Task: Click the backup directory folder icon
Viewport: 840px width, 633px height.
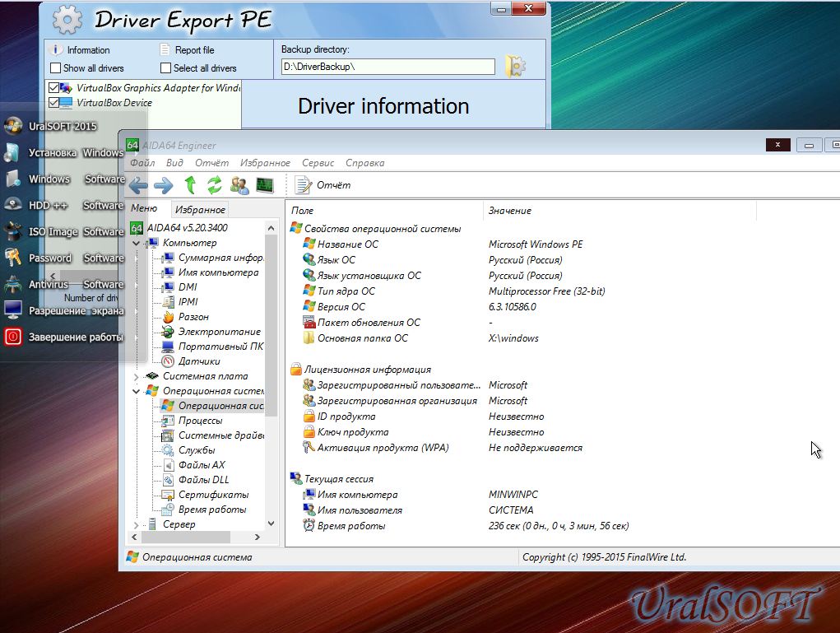Action: tap(515, 67)
